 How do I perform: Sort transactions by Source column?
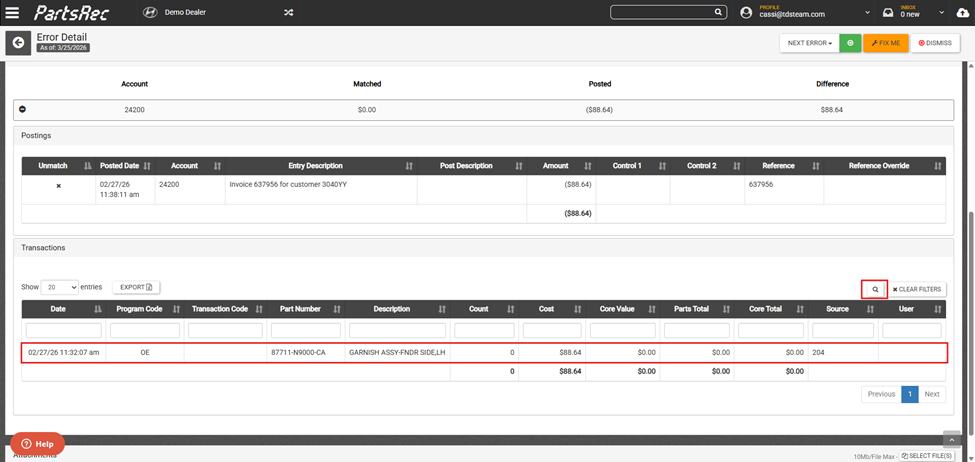tap(843, 309)
